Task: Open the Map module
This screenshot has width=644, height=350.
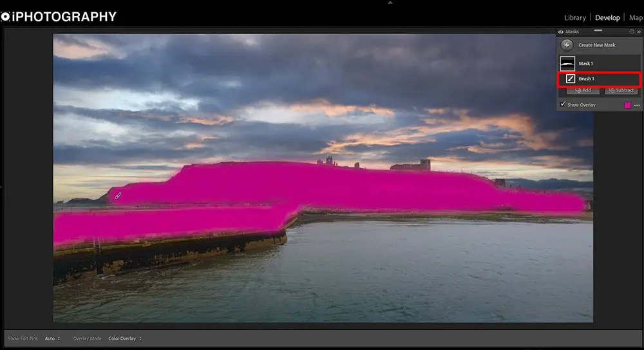Action: (x=636, y=17)
